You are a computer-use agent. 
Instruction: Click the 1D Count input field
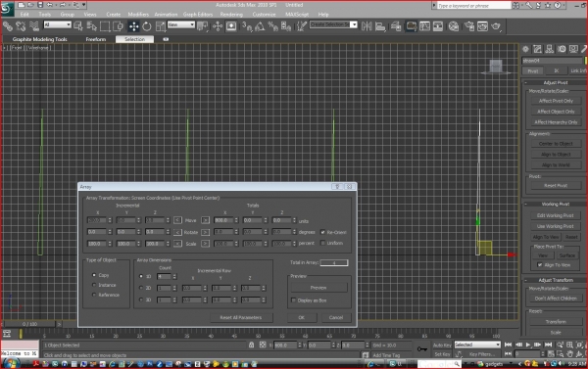164,276
